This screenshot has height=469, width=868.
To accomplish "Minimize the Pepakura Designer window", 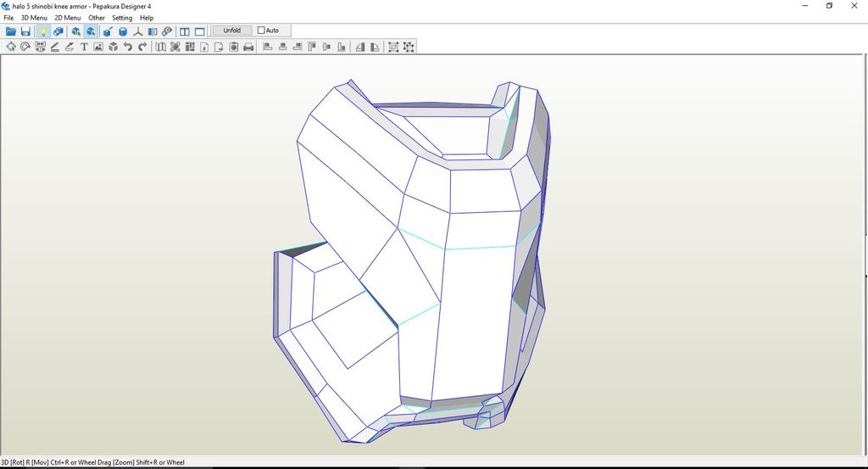I will pyautogui.click(x=805, y=6).
